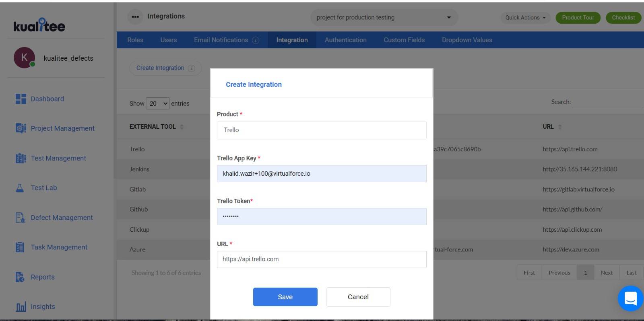Click the Gitlab table row

(380, 189)
